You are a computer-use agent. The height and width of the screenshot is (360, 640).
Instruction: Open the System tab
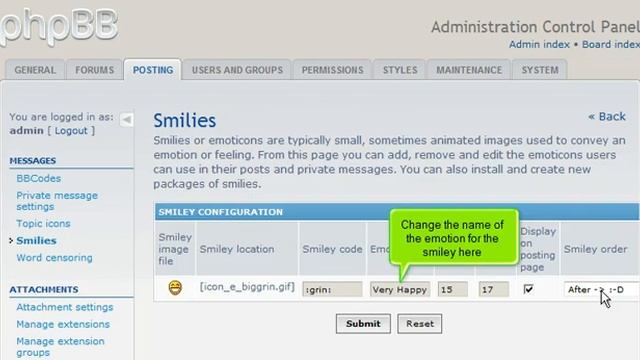[540, 70]
